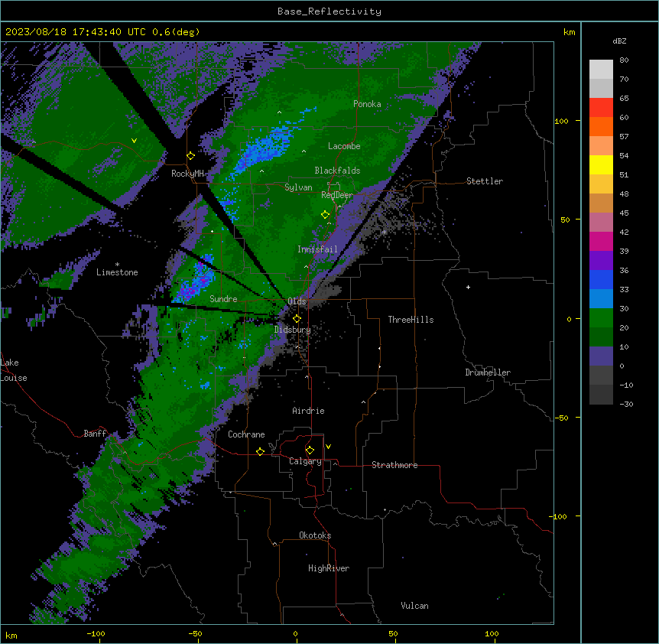
Task: Click the Sundre town label
Action: 223,299
